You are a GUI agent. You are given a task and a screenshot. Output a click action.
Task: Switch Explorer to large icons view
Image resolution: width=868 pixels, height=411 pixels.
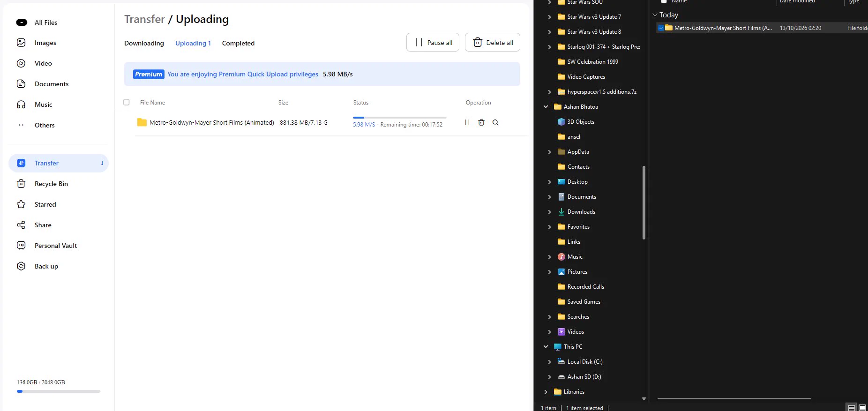(x=862, y=408)
